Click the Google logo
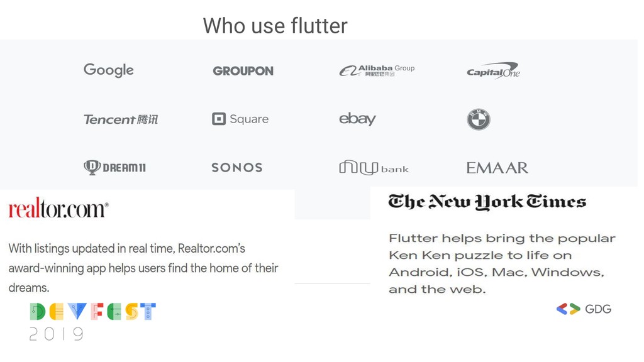Screen dimensions: 644x362 pos(109,70)
